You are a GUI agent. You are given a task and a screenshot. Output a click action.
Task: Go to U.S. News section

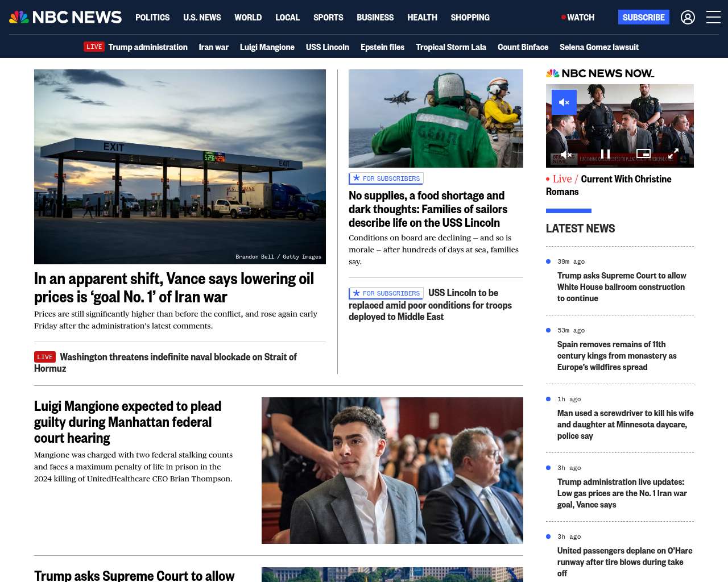202,18
